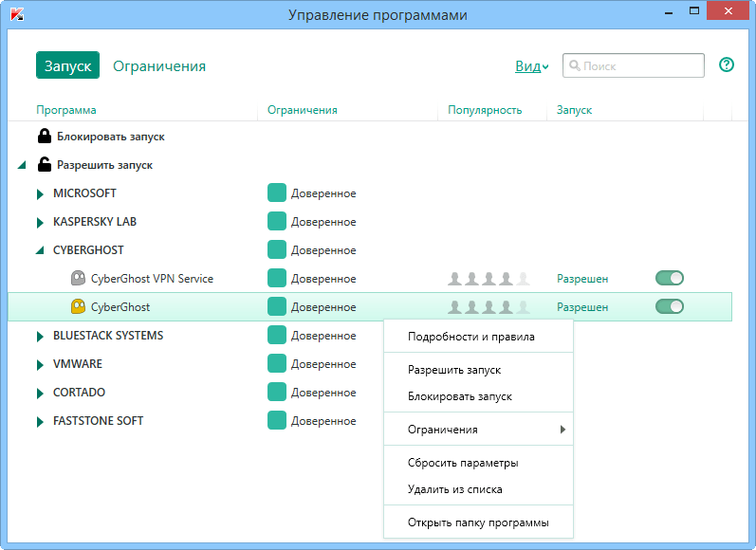The width and height of the screenshot is (756, 550).
Task: Expand the CORTADO group
Action: 40,394
